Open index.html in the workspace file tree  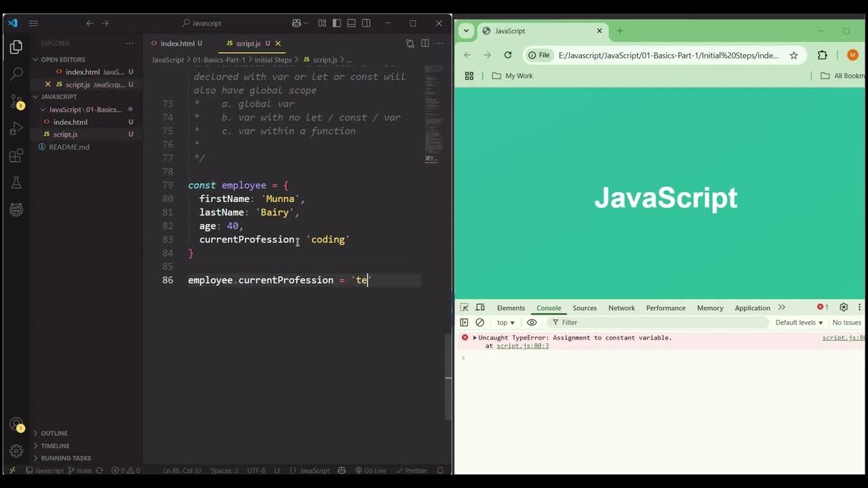coord(71,122)
